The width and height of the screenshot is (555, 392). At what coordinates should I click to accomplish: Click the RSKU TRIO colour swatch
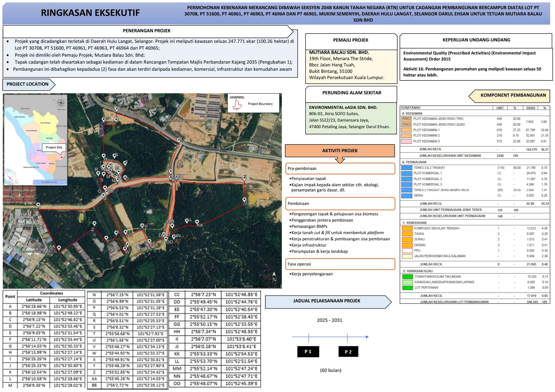(406, 119)
